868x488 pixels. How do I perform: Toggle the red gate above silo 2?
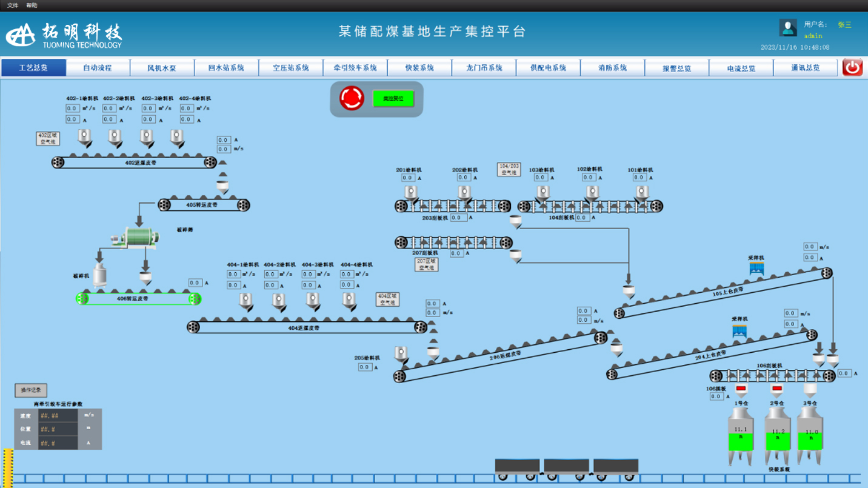click(776, 388)
